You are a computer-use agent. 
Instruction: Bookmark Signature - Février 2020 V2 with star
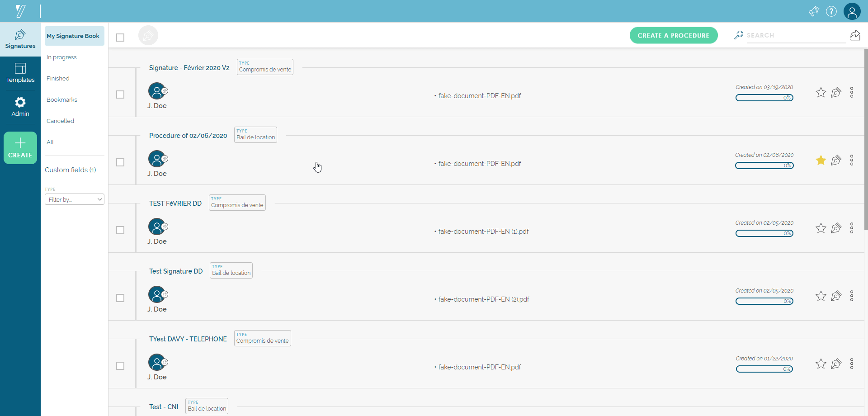[821, 93]
